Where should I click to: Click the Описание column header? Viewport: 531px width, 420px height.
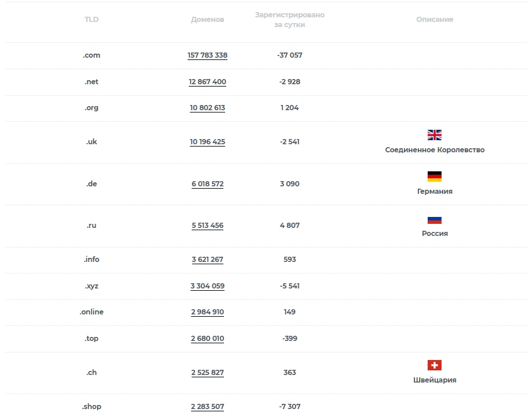(x=435, y=20)
